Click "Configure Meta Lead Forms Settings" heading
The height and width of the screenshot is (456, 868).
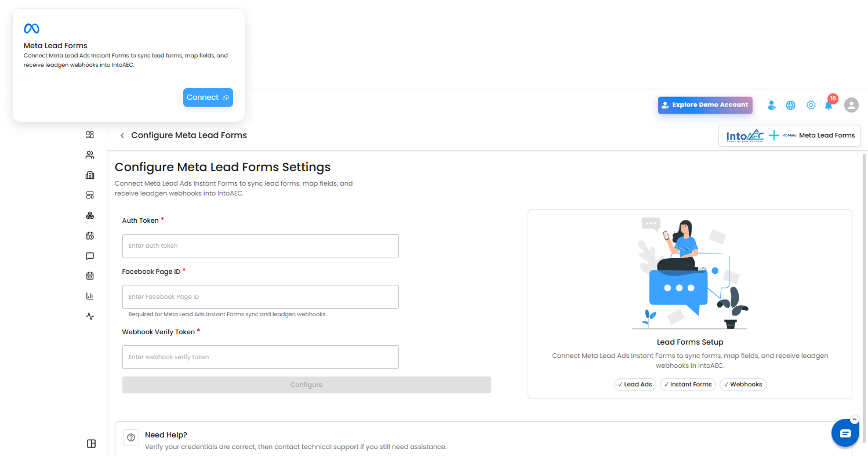tap(223, 167)
